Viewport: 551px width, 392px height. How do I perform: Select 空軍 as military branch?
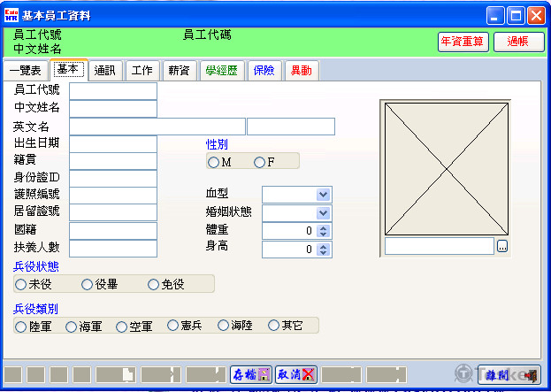(121, 327)
